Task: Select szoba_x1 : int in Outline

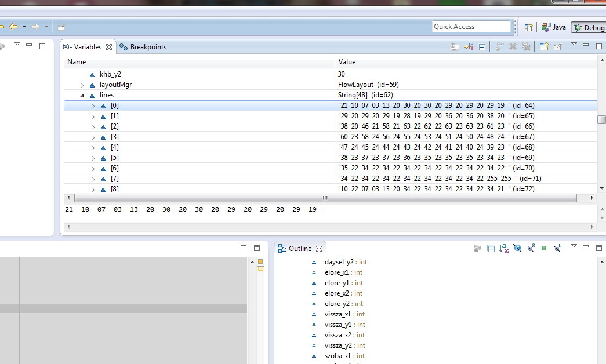Action: point(344,355)
